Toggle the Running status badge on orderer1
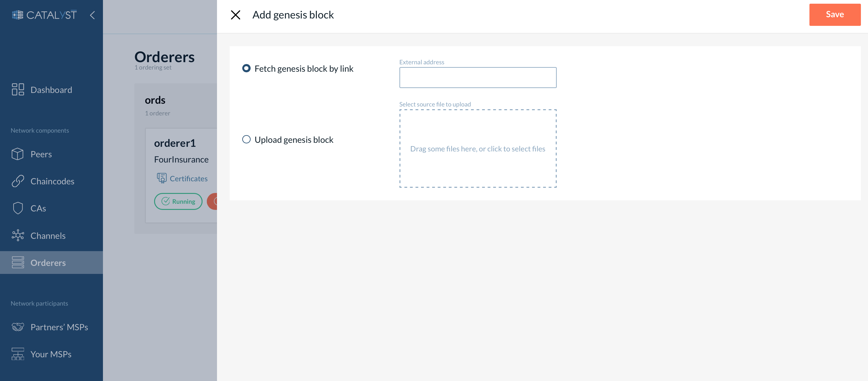The image size is (868, 381). (x=178, y=201)
